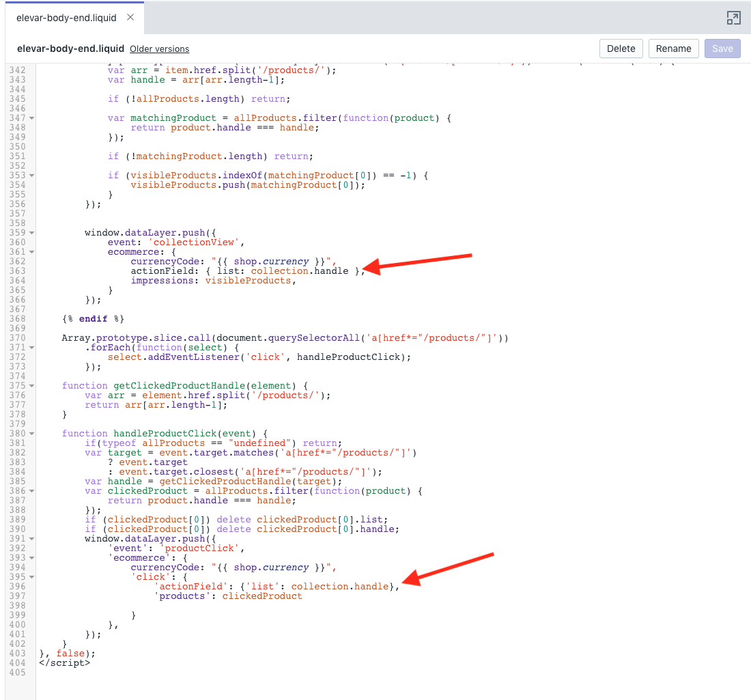
Task: Click 'productClick' event string
Action: coord(199,548)
